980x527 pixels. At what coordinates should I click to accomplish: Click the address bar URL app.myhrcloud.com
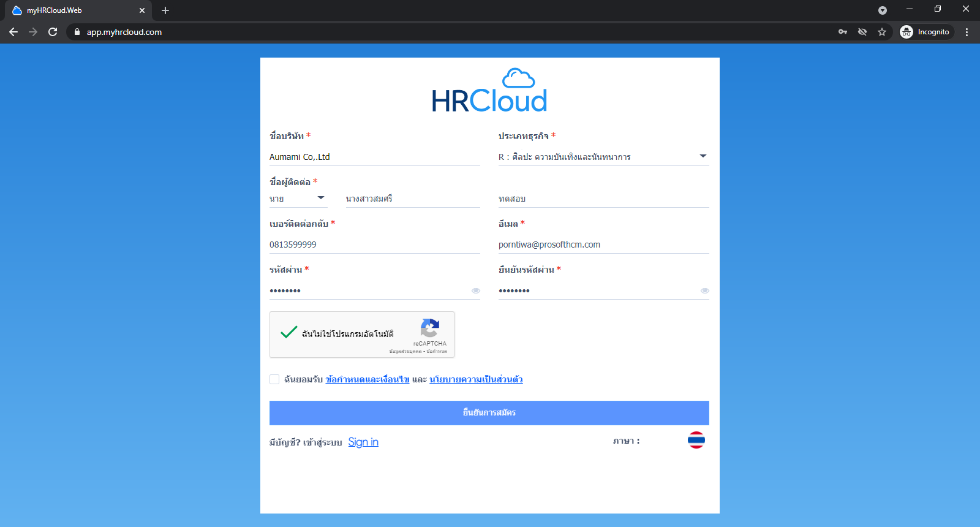click(x=124, y=32)
